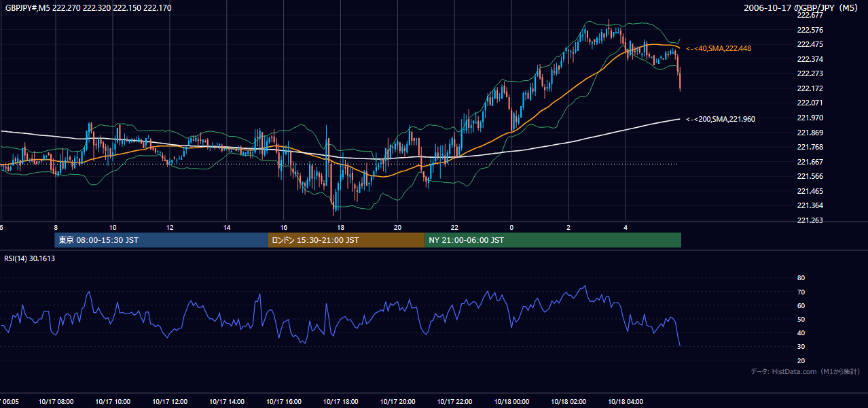Click the RSI 60 level label
Viewport: 868px width, 408px height.
click(801, 305)
